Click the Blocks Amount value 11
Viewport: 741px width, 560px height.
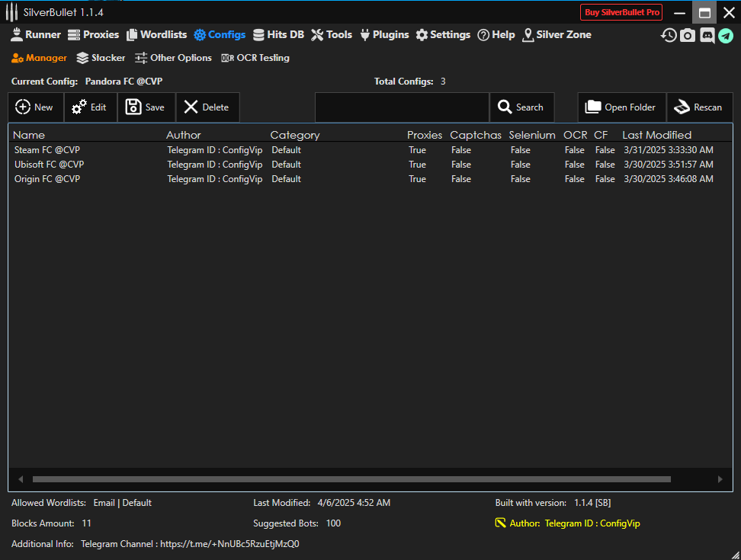86,523
